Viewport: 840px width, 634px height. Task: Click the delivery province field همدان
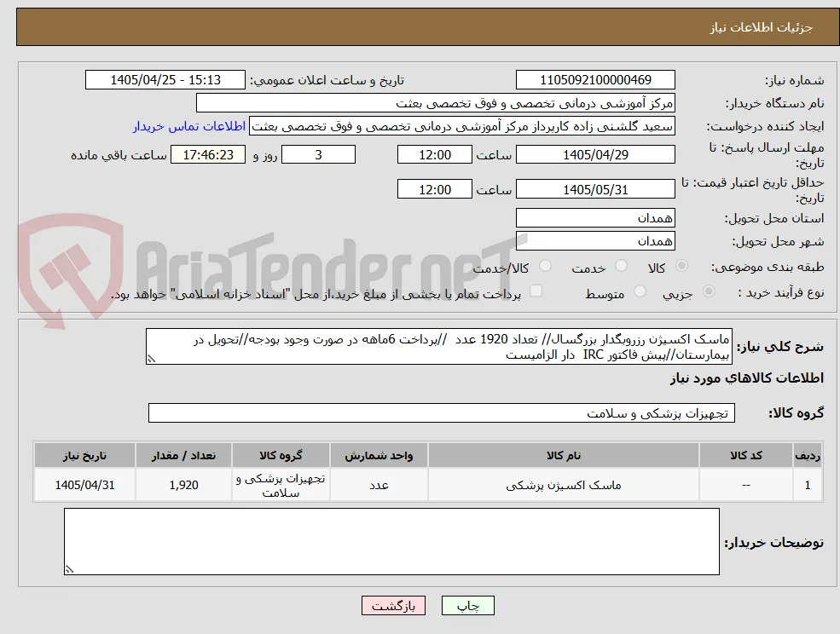(595, 218)
